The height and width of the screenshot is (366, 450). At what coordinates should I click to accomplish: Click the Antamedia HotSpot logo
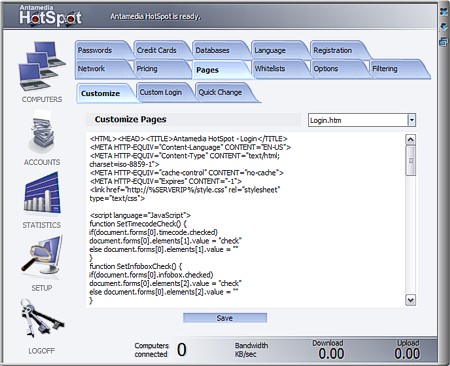point(50,15)
